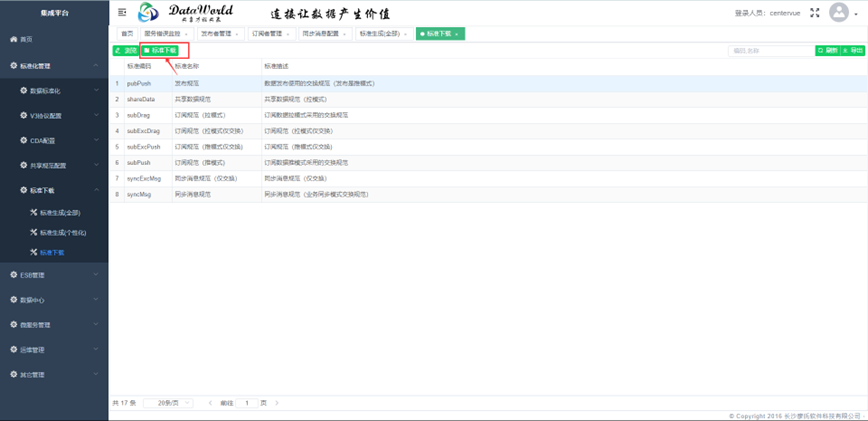Expand the 共享规范配置 submenu chevron
Image resolution: width=868 pixels, height=421 pixels.
[x=96, y=165]
